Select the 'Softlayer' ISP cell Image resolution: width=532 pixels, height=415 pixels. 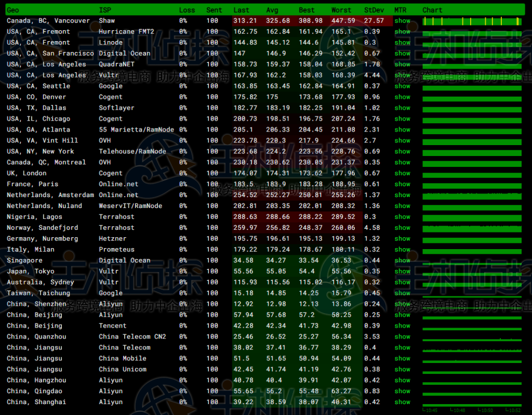[116, 108]
